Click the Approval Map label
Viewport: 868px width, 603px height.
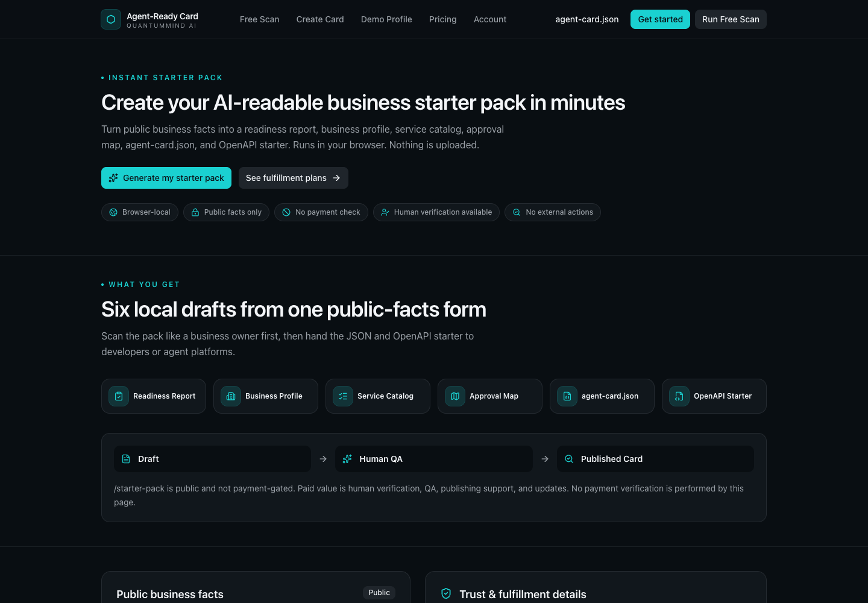click(494, 396)
